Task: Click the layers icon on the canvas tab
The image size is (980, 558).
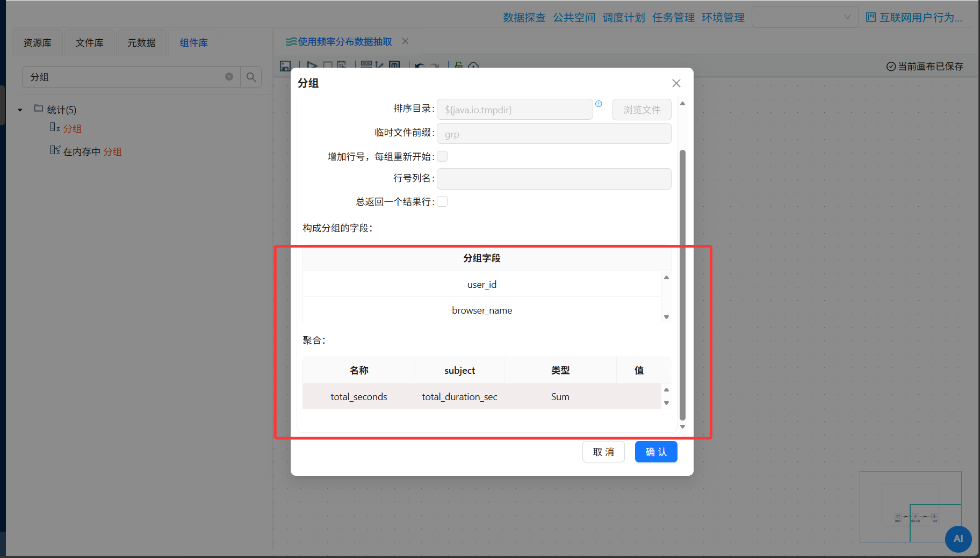Action: [291, 41]
